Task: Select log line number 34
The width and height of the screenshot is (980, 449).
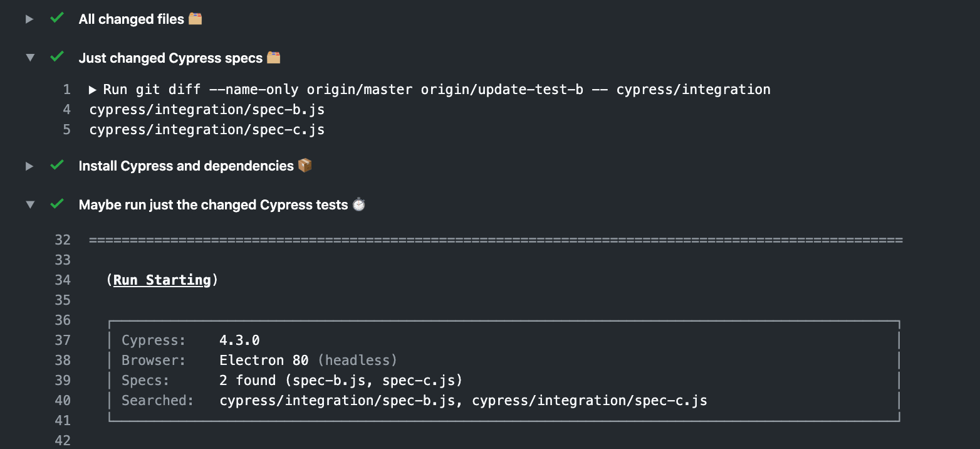Action: (63, 280)
